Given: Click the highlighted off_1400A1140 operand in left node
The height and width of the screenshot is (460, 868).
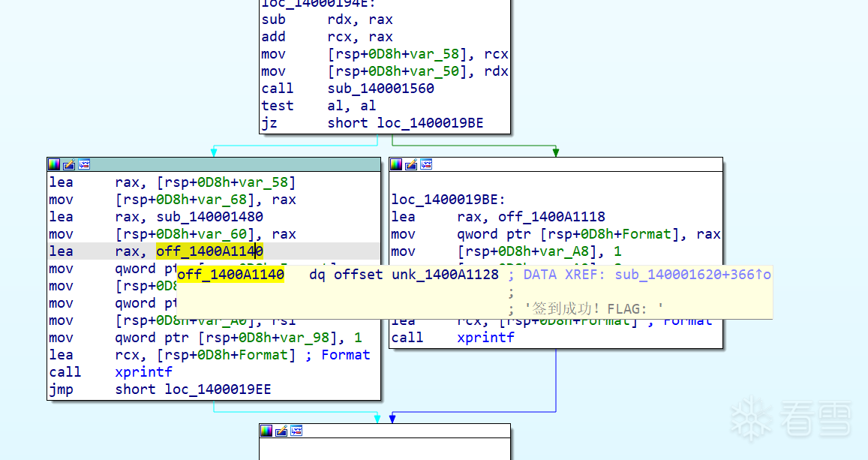Looking at the screenshot, I should [x=210, y=251].
